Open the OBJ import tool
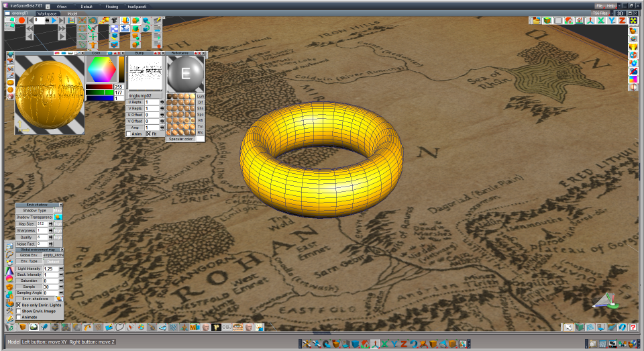 pos(227,327)
